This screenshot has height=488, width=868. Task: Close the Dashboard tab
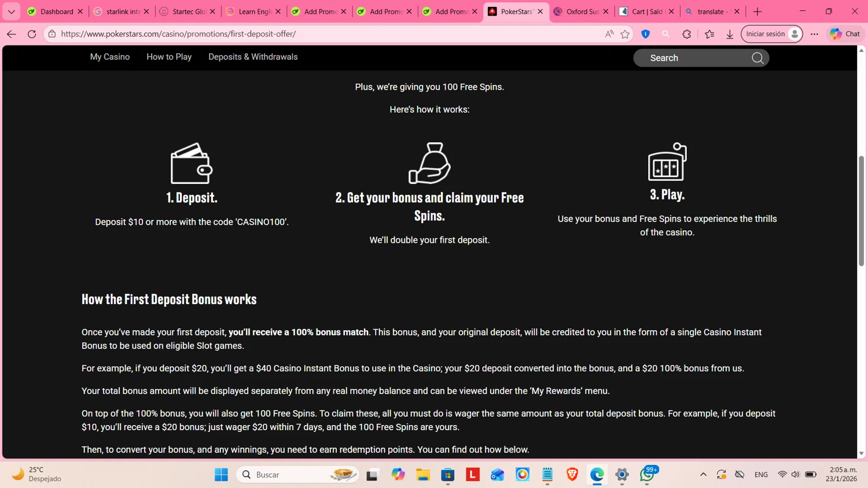80,12
